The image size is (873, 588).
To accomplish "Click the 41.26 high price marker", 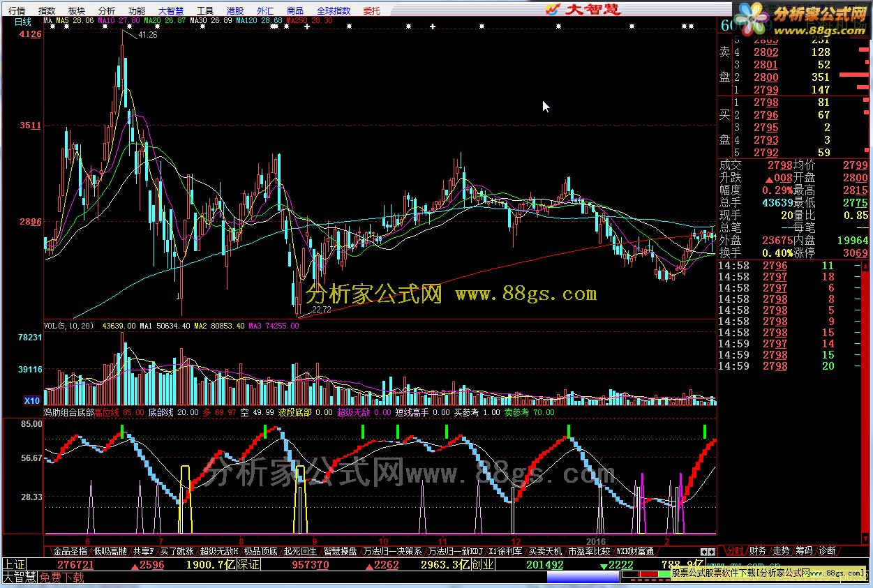I will 148,35.
